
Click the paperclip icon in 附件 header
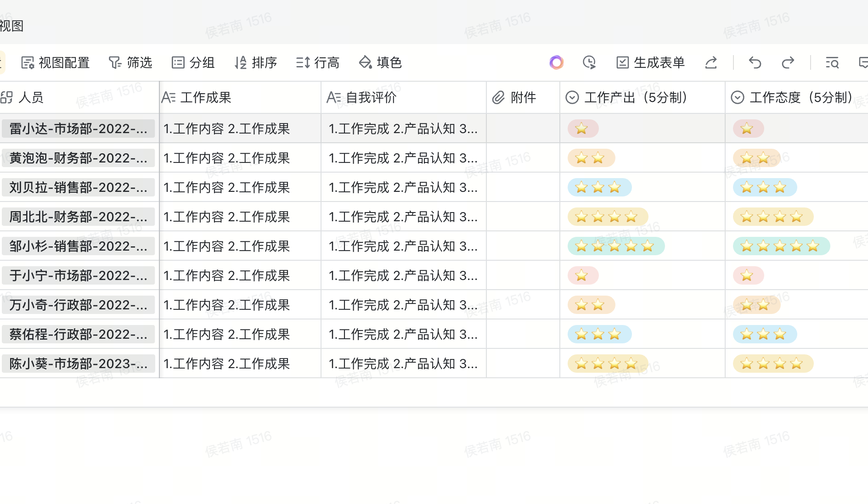[x=498, y=97]
